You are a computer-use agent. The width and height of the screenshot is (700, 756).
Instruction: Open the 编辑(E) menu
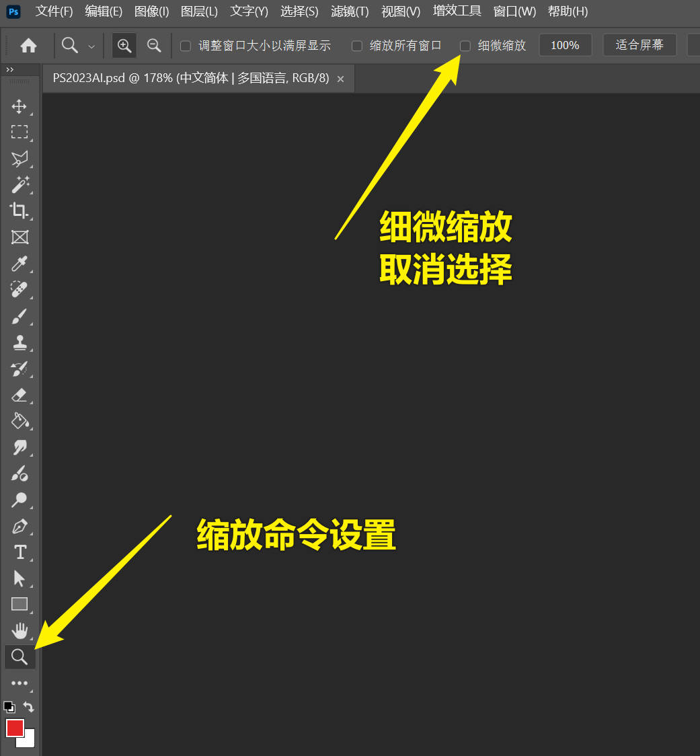104,11
